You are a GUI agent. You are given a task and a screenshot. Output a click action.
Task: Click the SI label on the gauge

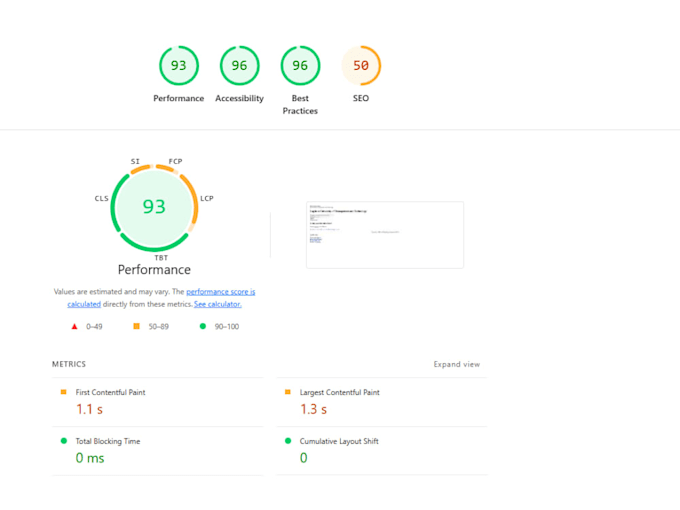(135, 161)
